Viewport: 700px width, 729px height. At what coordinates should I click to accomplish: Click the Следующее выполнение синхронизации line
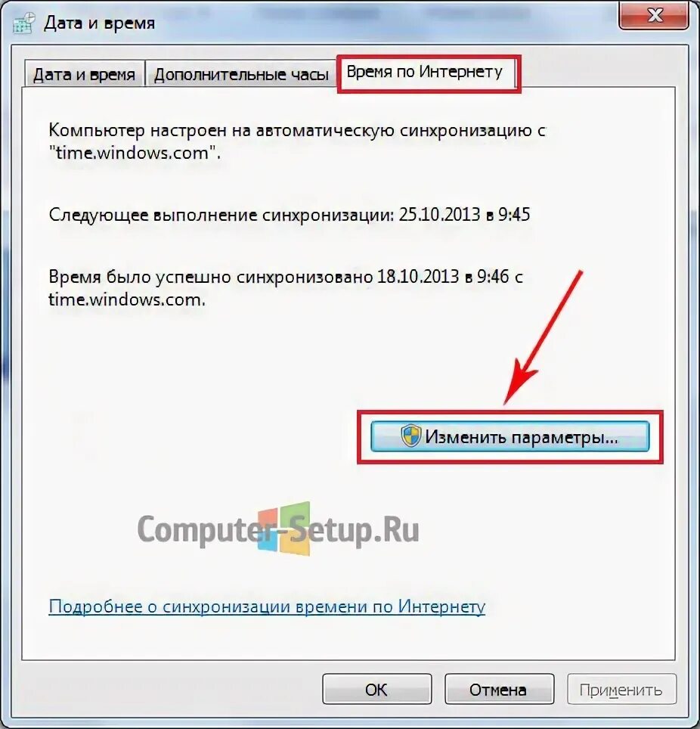(x=289, y=215)
